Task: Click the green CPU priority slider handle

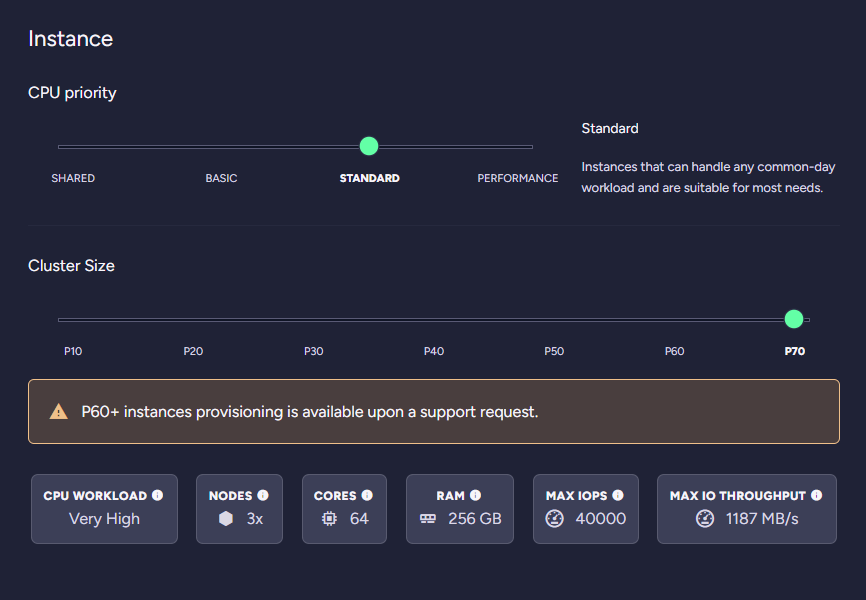Action: click(x=369, y=146)
